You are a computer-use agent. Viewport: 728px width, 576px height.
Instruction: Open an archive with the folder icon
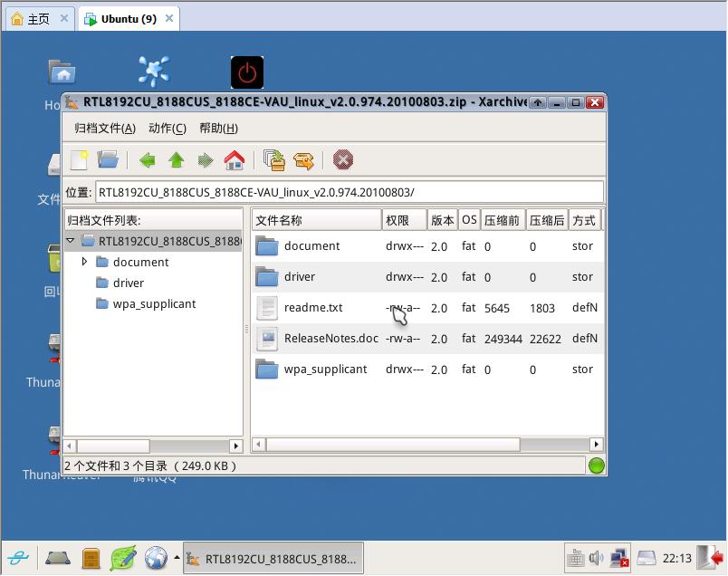pos(108,160)
